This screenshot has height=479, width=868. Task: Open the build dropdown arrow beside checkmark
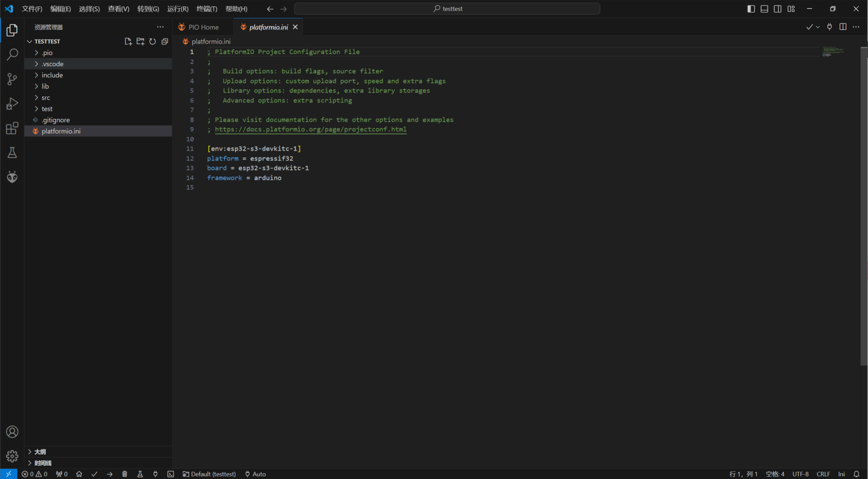[x=818, y=27]
